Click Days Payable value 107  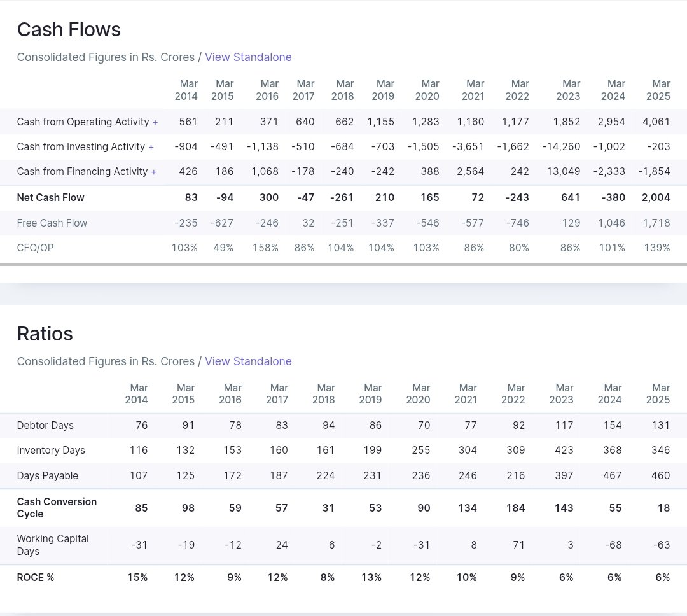pos(139,476)
